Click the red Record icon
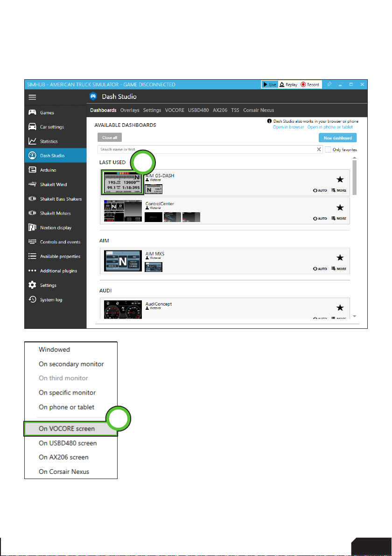 point(303,84)
